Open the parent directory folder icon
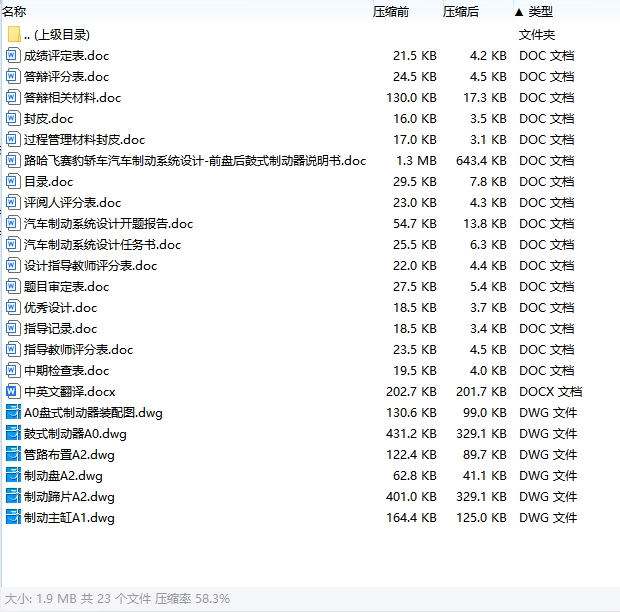The height and width of the screenshot is (612, 620). 14,34
